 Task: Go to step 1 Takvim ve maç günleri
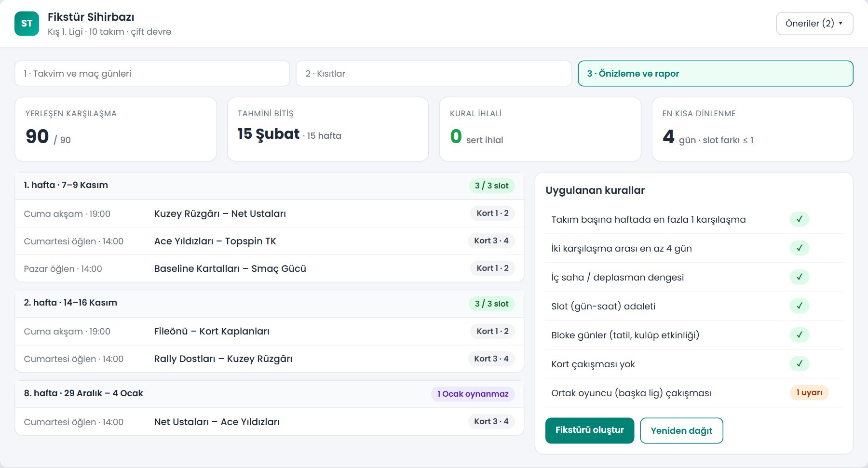[152, 74]
